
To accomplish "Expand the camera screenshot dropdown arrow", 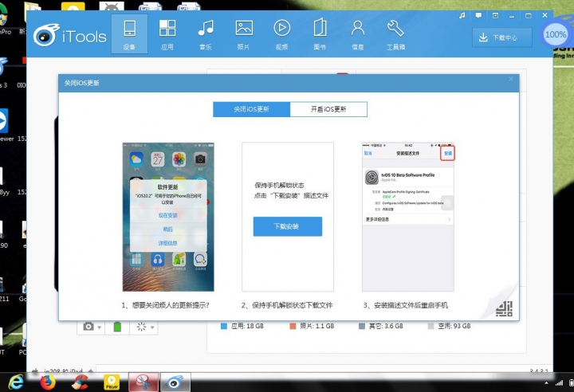I will pos(99,327).
